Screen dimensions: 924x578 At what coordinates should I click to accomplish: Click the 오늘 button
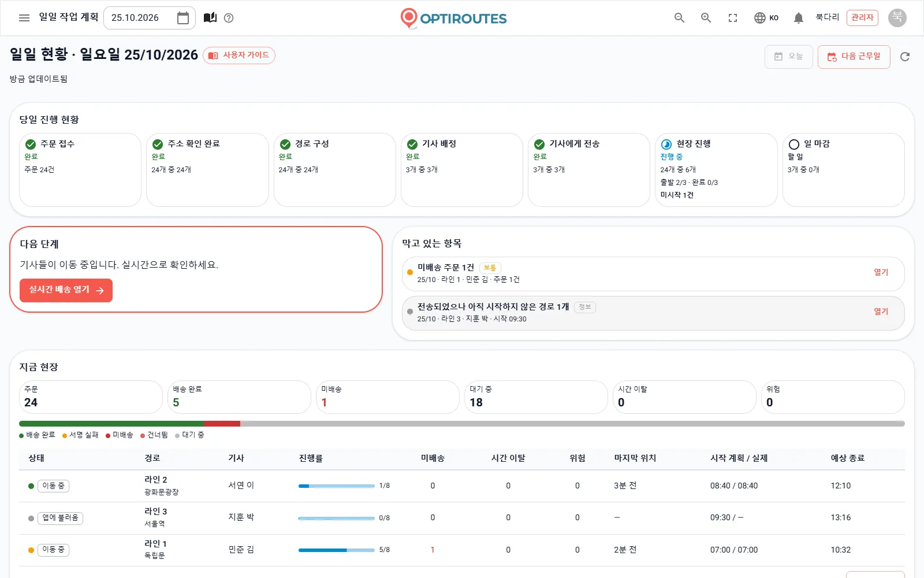789,57
